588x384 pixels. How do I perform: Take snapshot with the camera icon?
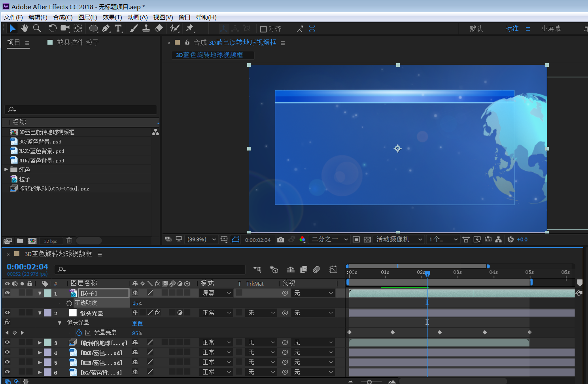[280, 239]
